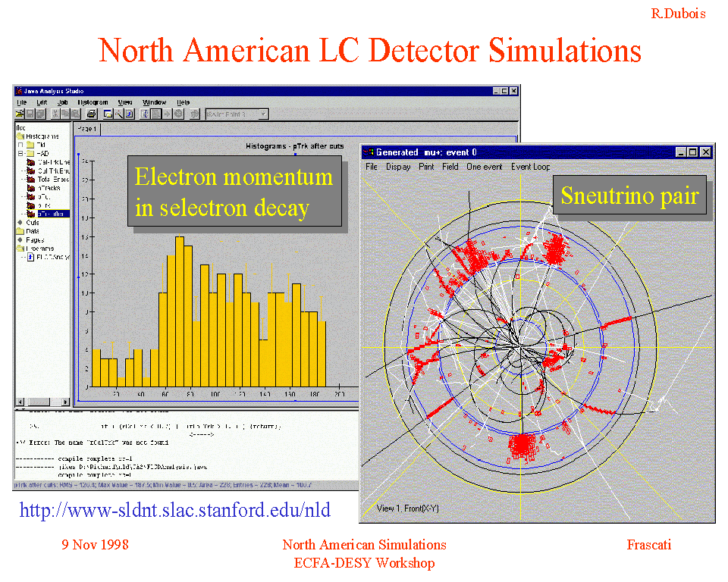Screen dimensions: 728x582
Task: Expand the collapsed folder under Histograms
Action: (20, 145)
